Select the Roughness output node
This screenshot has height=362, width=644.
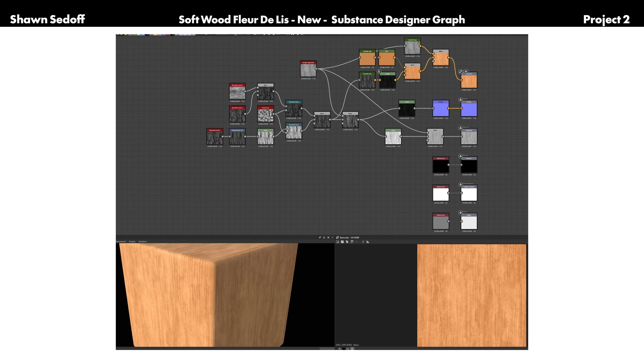click(x=469, y=136)
